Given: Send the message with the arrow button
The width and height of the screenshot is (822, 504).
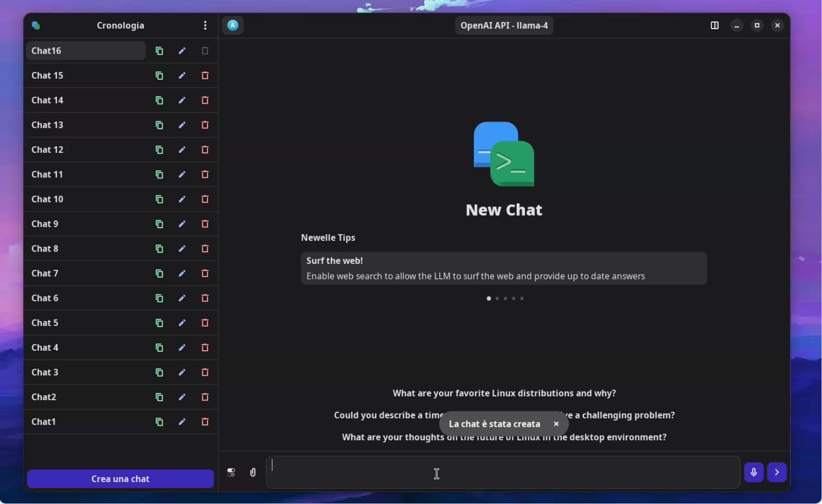Looking at the screenshot, I should point(777,472).
